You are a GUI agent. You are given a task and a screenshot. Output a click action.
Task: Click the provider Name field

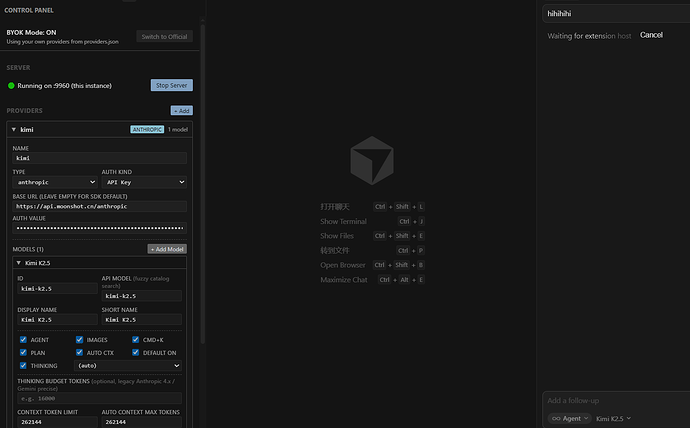[100, 158]
